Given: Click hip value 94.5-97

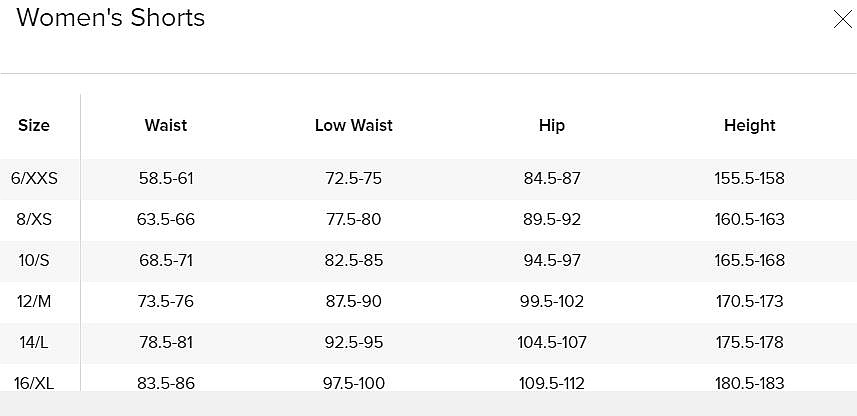Looking at the screenshot, I should coord(552,260).
